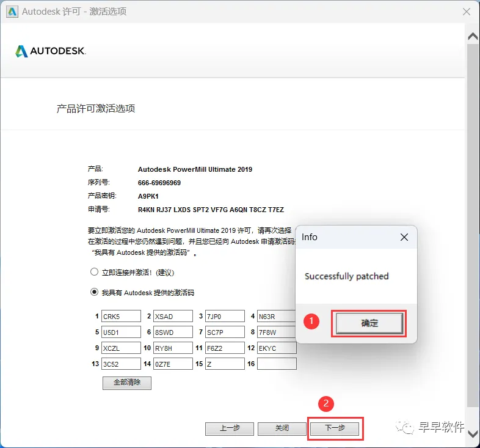Click the 关闭 close button
This screenshot has height=448, width=480.
point(282,428)
